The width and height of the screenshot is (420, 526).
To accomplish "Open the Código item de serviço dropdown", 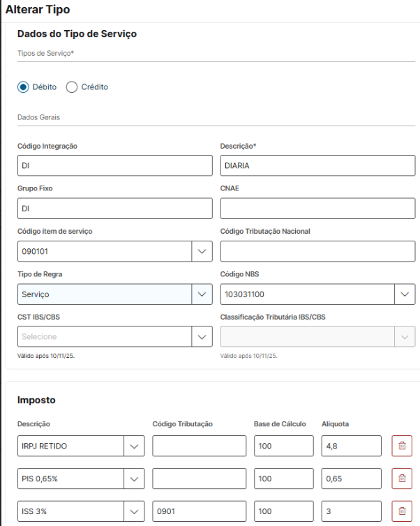I will 202,251.
